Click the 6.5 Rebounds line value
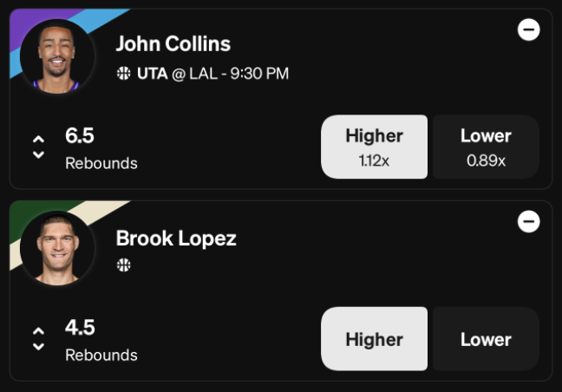The width and height of the screenshot is (562, 392). [x=80, y=135]
